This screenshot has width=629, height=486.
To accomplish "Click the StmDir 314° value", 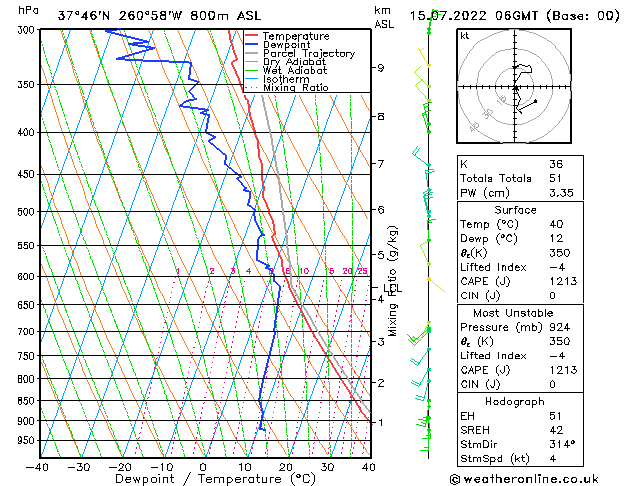I will pyautogui.click(x=562, y=444).
